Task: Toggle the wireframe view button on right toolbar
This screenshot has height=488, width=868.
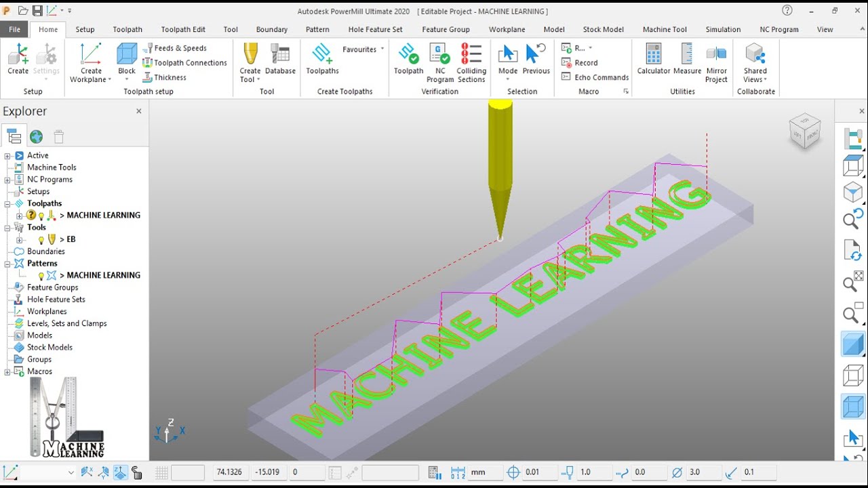Action: (x=853, y=375)
